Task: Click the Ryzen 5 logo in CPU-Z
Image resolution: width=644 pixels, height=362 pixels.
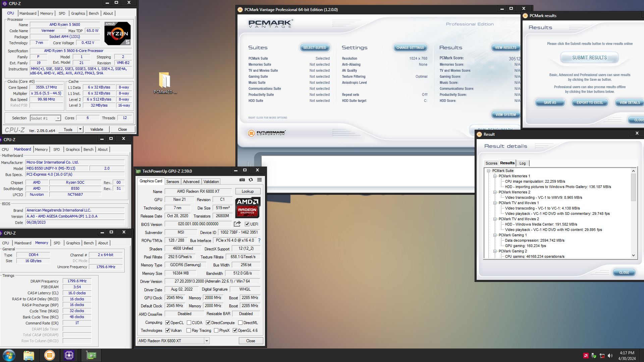Action: pyautogui.click(x=117, y=34)
